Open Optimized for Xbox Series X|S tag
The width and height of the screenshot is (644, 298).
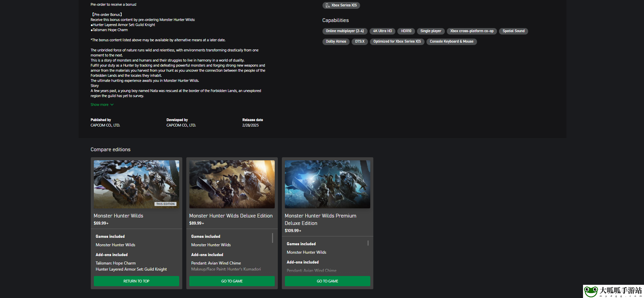coord(397,42)
